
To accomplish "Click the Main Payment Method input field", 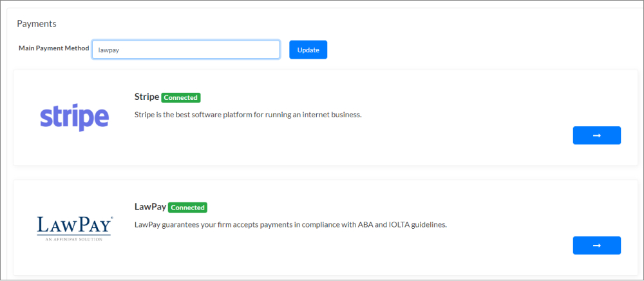I will point(186,50).
